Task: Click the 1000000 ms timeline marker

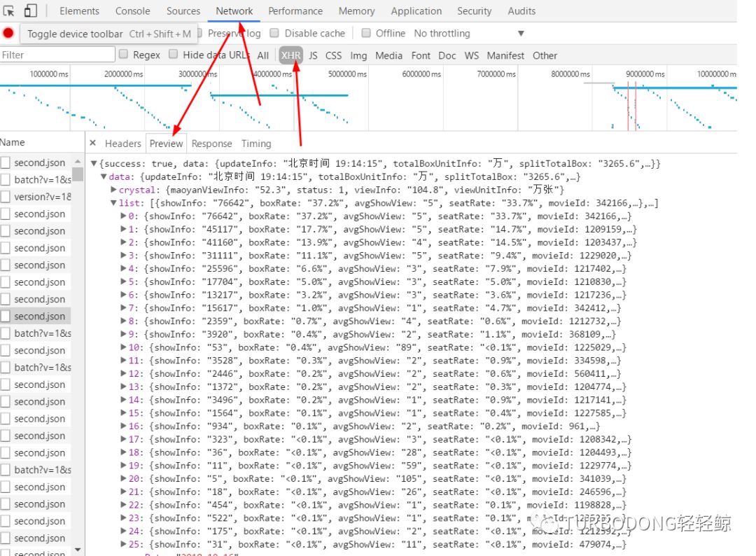Action: pos(49,74)
